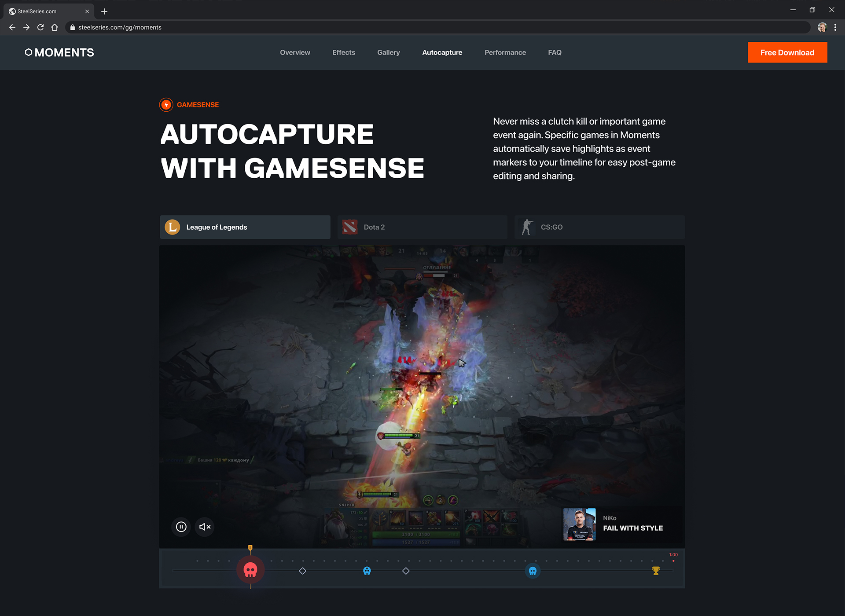Click the Moments logo
The image size is (845, 616).
coord(59,52)
